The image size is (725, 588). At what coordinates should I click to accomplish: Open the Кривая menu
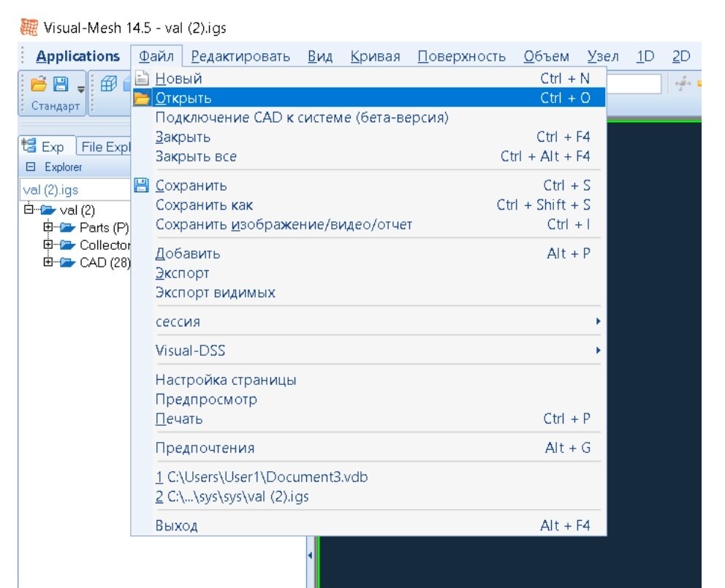click(375, 56)
